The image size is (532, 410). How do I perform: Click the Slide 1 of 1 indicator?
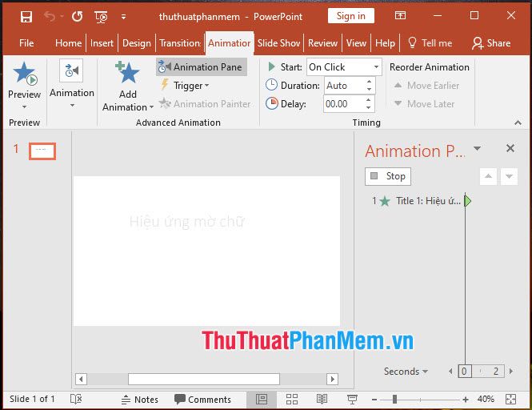[32, 399]
